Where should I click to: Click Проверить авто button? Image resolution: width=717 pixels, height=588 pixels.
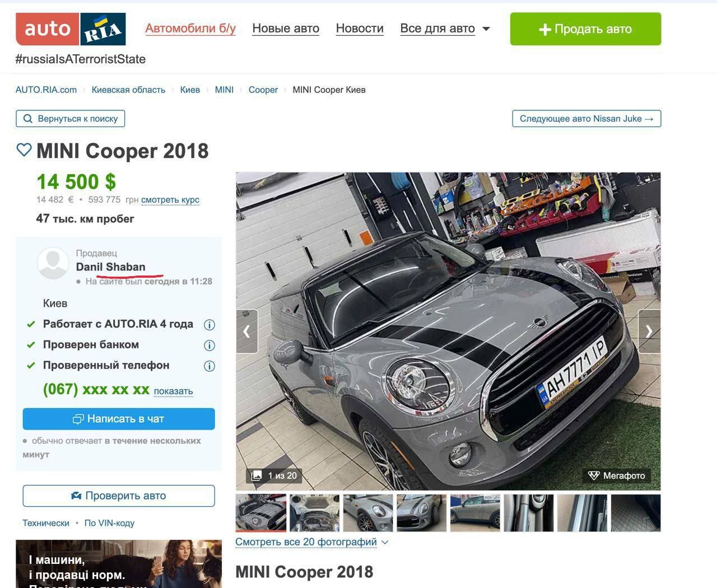click(119, 496)
